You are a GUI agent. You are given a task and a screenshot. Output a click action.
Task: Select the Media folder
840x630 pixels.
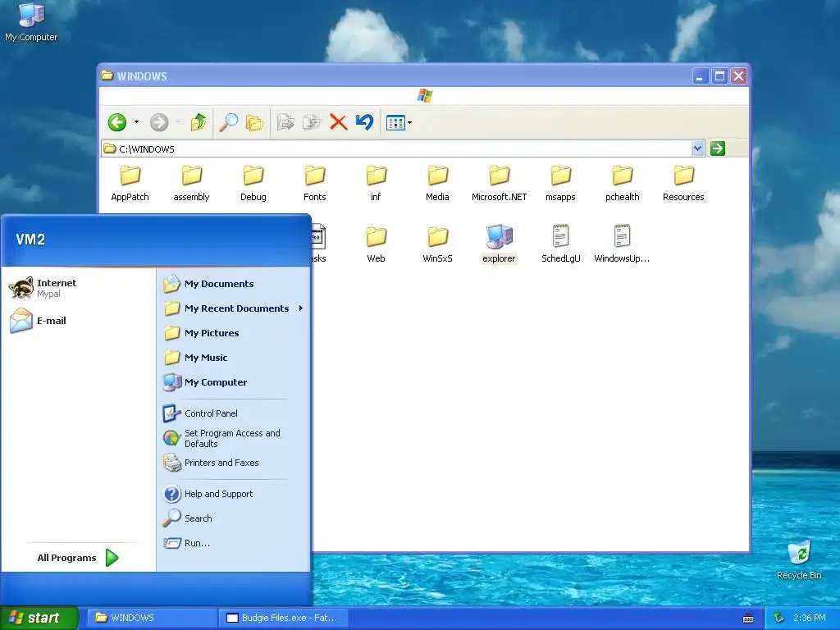(x=438, y=184)
